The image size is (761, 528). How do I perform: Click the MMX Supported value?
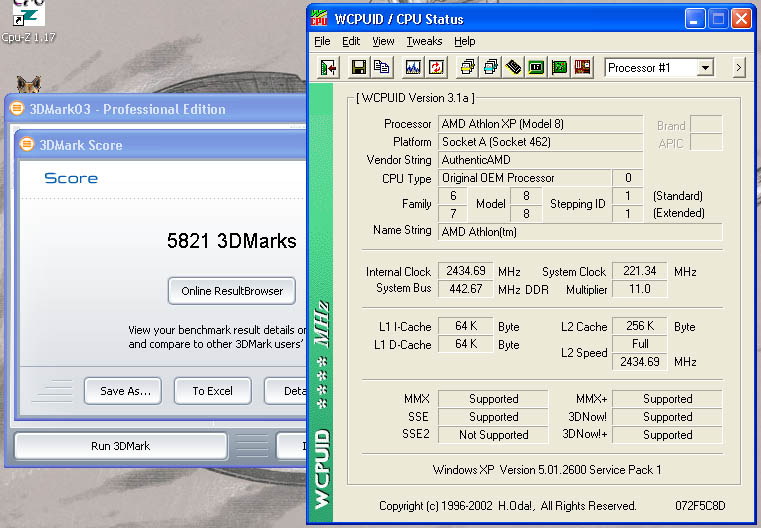pos(493,398)
